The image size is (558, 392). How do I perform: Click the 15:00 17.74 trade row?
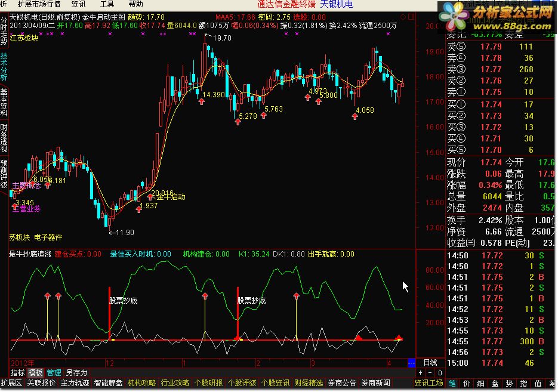(x=500, y=363)
